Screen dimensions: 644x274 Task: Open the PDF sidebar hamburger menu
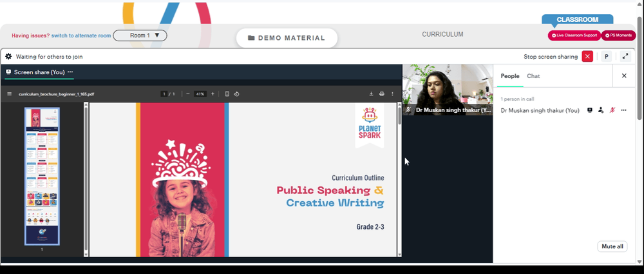(10, 93)
